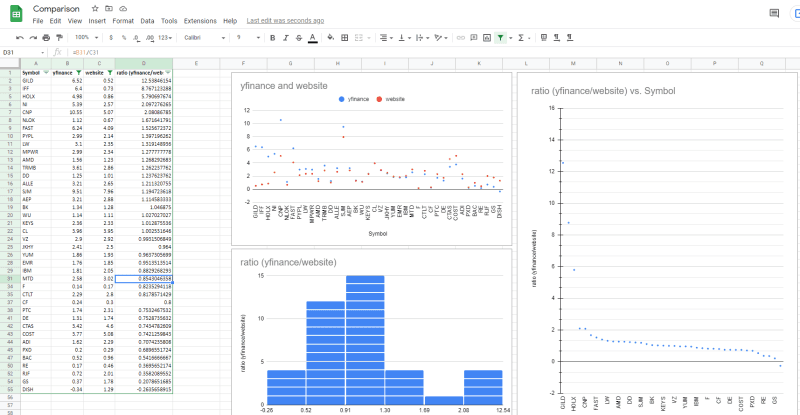Open the Insert menu
800x415 pixels.
tap(96, 20)
